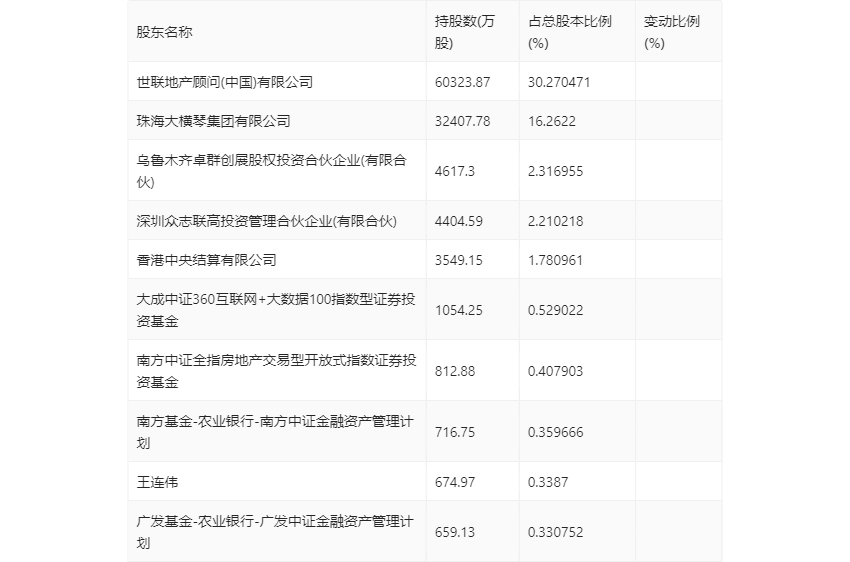Select 南方中证全指房地产交易型 fund name

click(276, 371)
